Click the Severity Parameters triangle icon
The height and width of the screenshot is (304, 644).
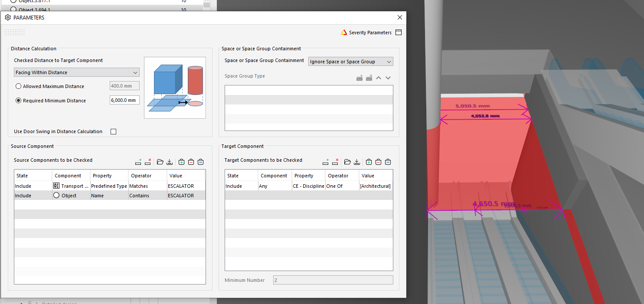point(344,33)
